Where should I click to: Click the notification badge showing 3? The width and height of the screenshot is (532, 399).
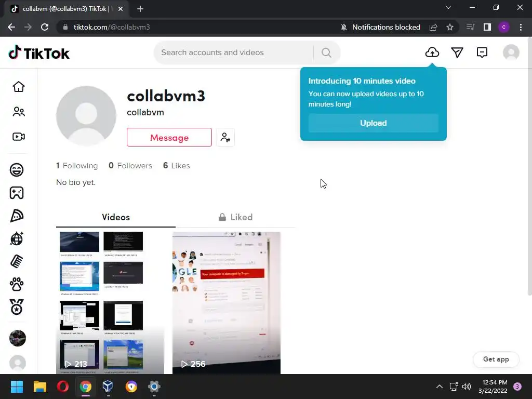(517, 387)
